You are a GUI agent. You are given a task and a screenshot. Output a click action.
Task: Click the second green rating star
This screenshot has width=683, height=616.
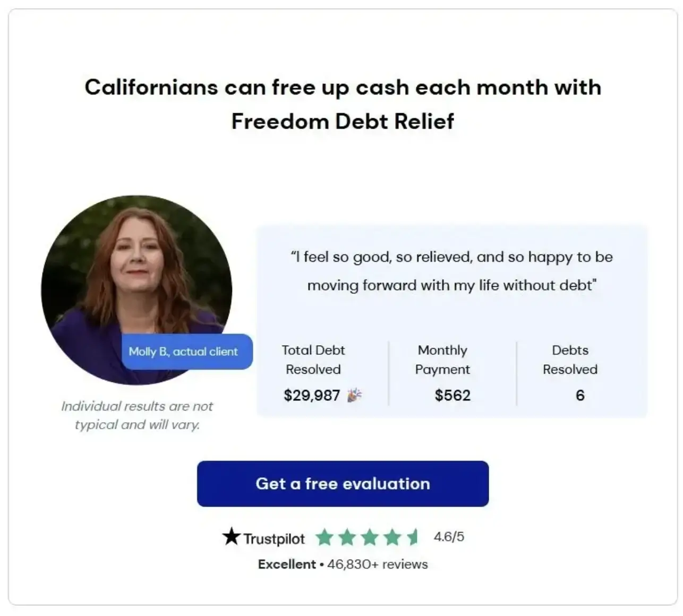coord(347,538)
